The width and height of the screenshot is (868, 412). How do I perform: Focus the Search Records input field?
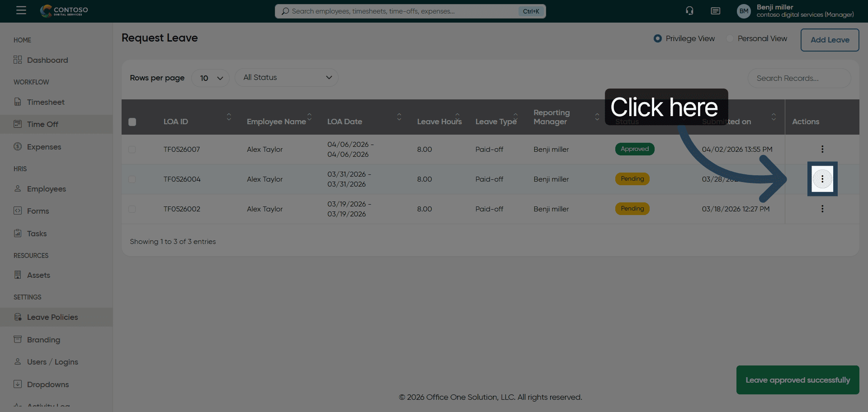pos(799,79)
